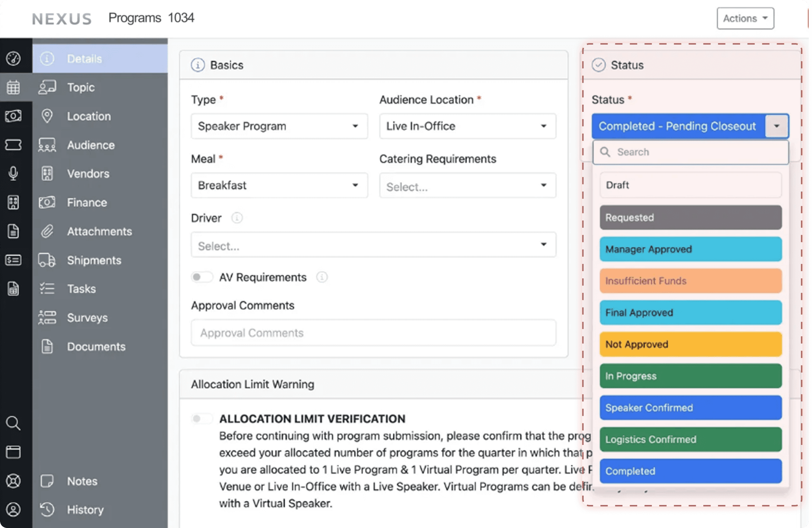Image resolution: width=812 pixels, height=528 pixels.
Task: Click the Driver info icon
Action: (x=237, y=218)
